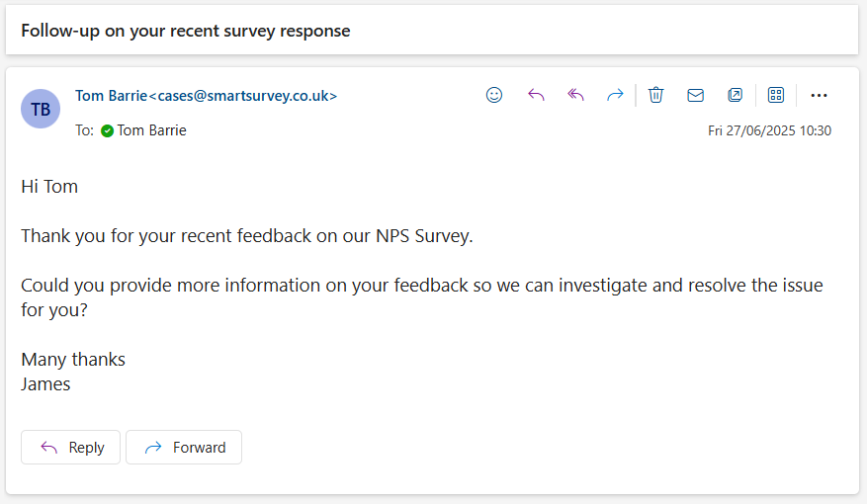Image resolution: width=867 pixels, height=504 pixels.
Task: Click the James signature line
Action: (45, 384)
